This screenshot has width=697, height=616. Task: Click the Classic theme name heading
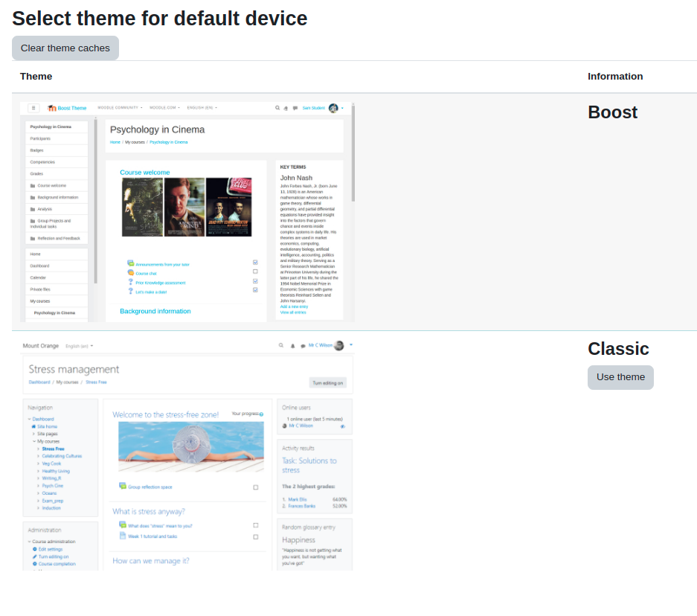(x=618, y=349)
